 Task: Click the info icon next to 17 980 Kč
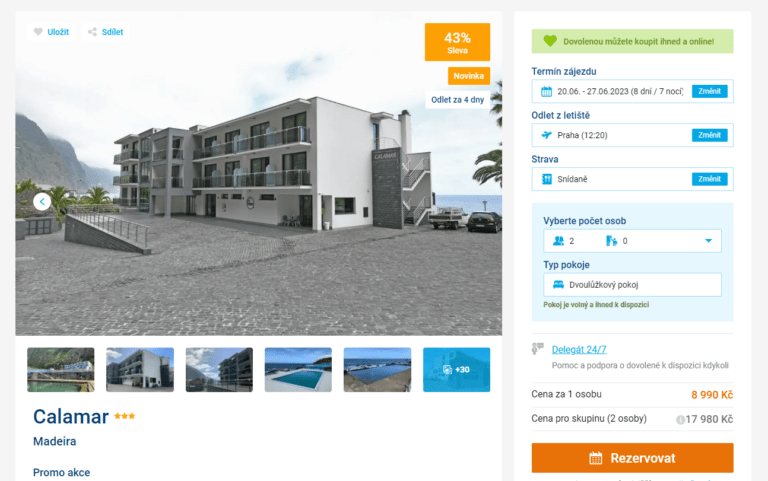(x=680, y=420)
